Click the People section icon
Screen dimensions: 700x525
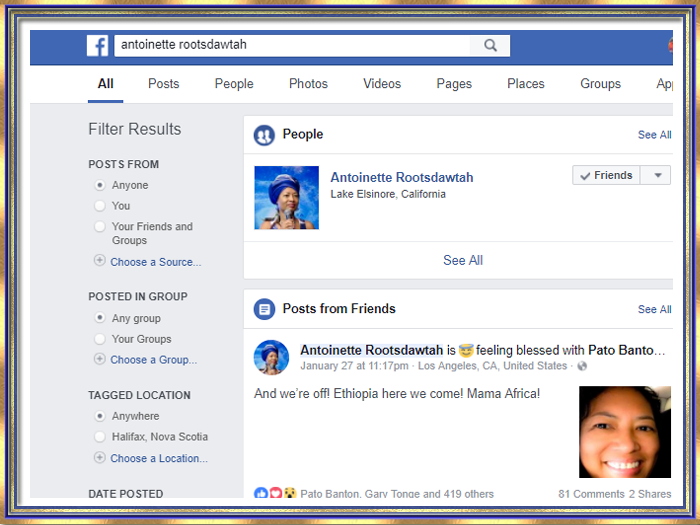(264, 134)
